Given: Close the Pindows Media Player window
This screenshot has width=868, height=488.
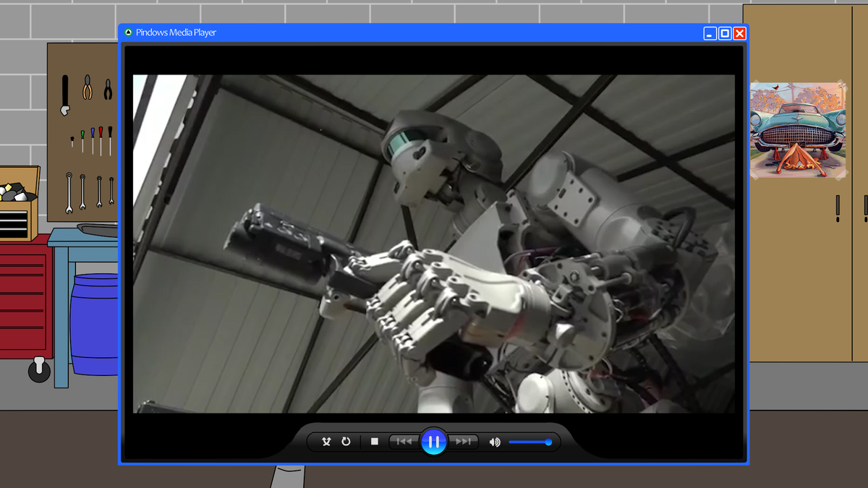Looking at the screenshot, I should click(739, 33).
